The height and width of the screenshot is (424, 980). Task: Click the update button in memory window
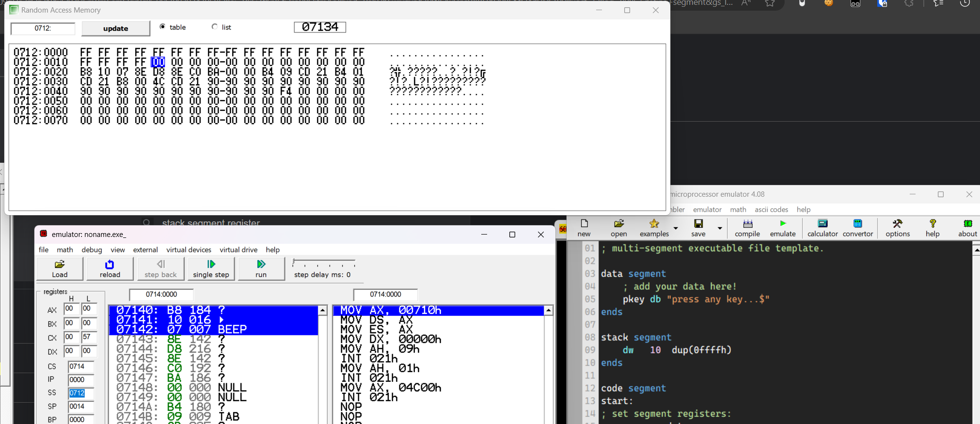coord(116,29)
